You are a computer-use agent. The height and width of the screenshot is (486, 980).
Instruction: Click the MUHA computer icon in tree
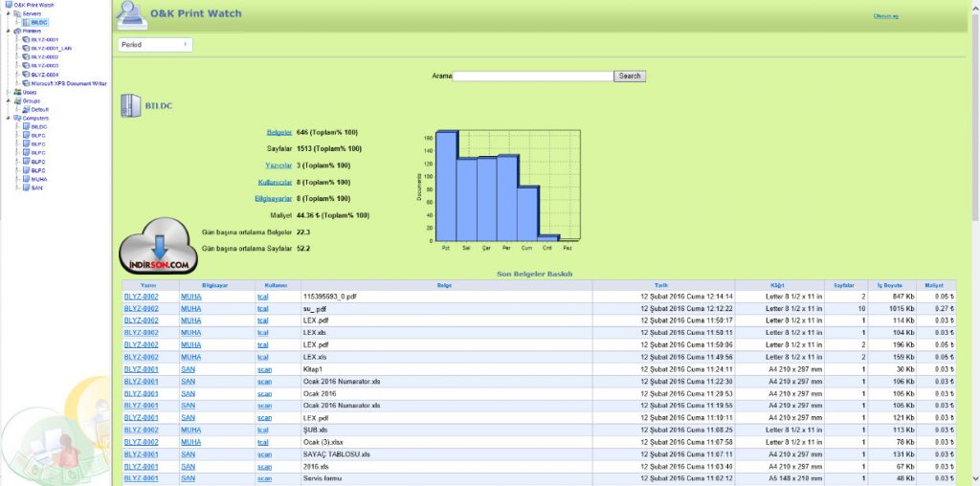tap(26, 179)
